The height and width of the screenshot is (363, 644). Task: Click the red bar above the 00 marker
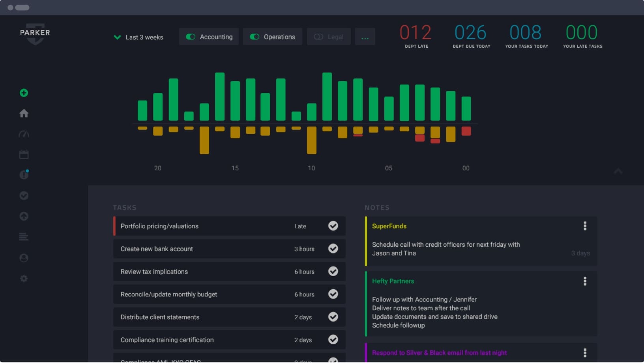pyautogui.click(x=466, y=131)
